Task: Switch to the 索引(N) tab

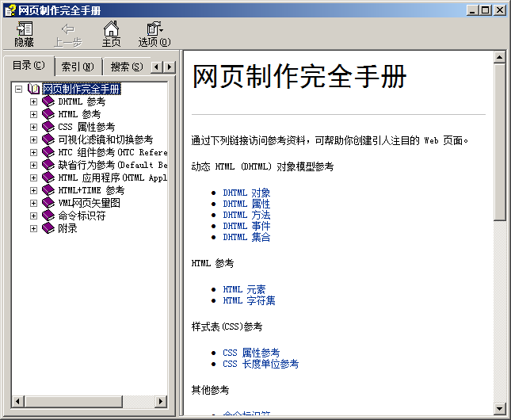Action: coord(78,67)
